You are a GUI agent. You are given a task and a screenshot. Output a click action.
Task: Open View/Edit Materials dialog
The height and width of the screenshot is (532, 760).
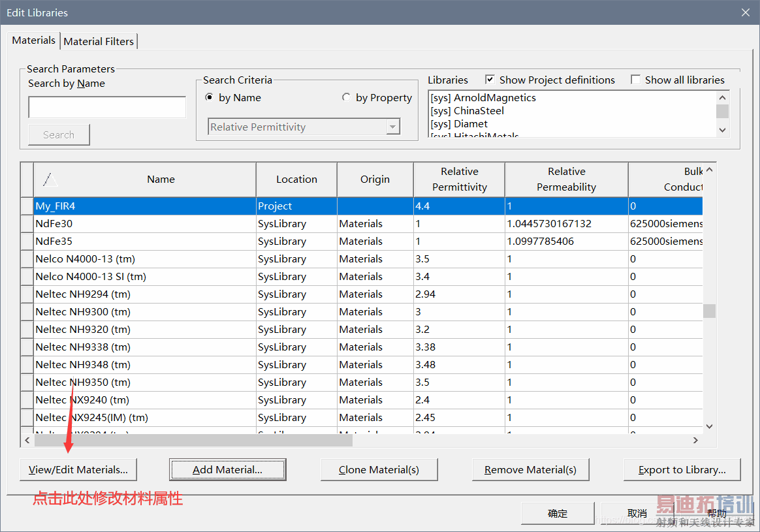pyautogui.click(x=78, y=469)
